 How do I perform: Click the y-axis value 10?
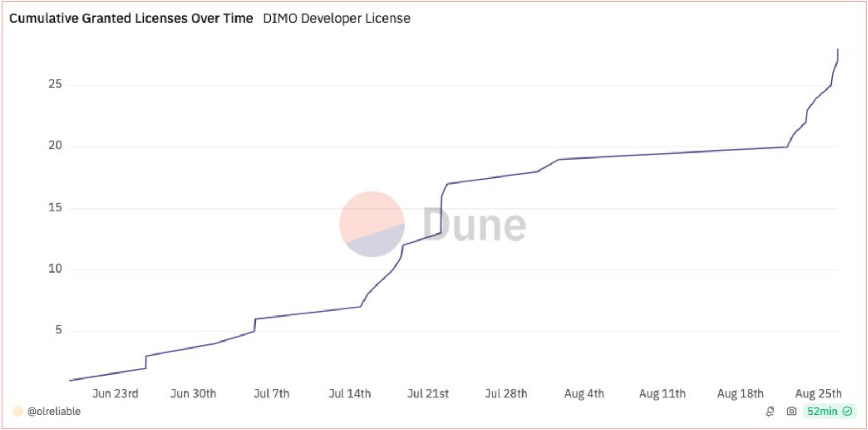tap(55, 269)
